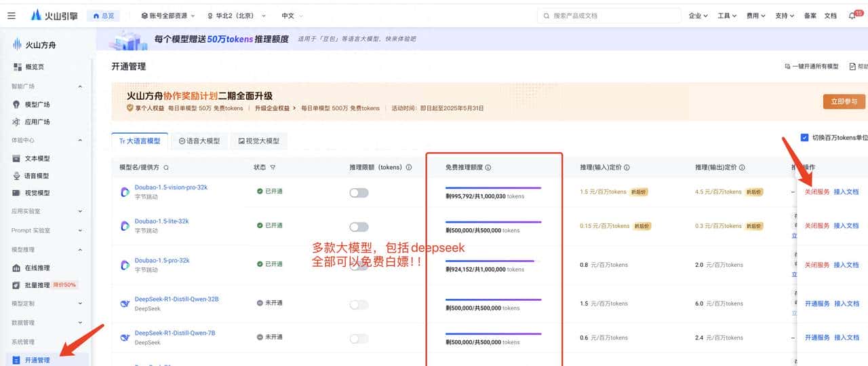
Task: Click the search box 搜索产品或文档
Action: click(x=608, y=15)
